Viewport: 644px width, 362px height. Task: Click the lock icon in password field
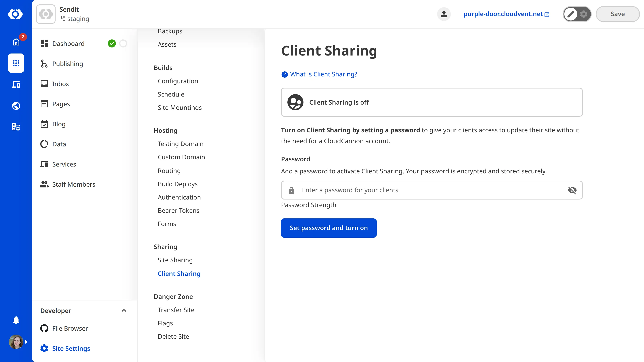point(291,190)
